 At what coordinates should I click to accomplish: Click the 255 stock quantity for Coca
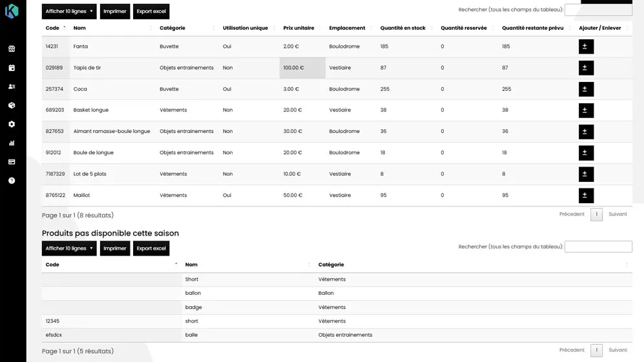(x=385, y=89)
